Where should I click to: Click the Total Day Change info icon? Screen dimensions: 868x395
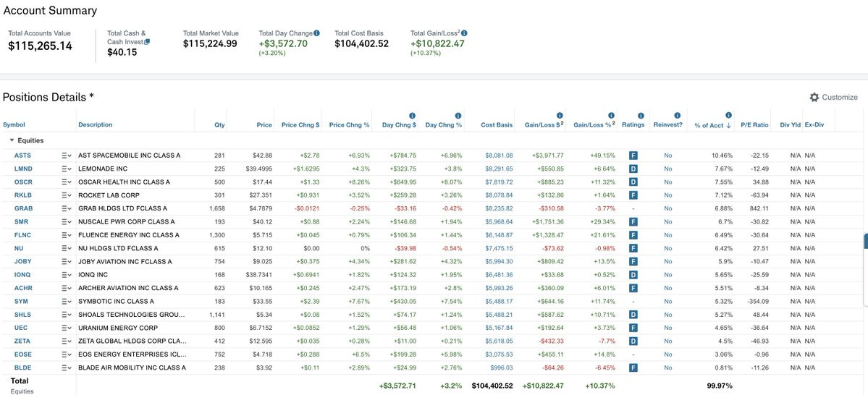pos(316,33)
